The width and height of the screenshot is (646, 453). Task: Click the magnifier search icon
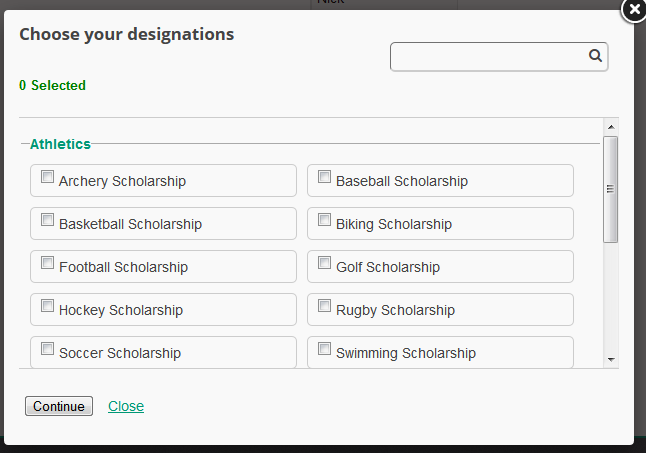click(x=595, y=57)
